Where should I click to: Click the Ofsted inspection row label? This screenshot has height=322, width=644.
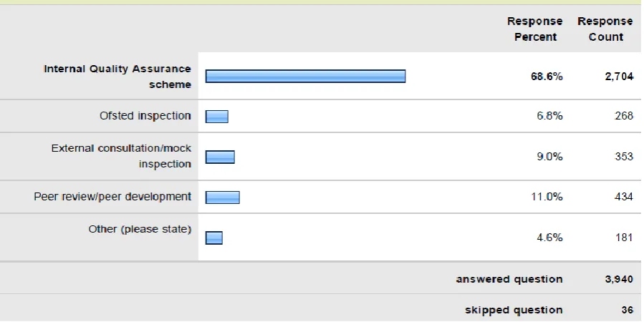point(145,116)
